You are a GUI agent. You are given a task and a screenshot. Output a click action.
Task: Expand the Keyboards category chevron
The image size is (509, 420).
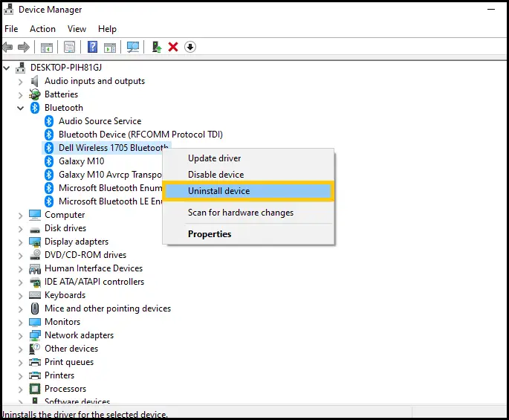click(x=21, y=296)
